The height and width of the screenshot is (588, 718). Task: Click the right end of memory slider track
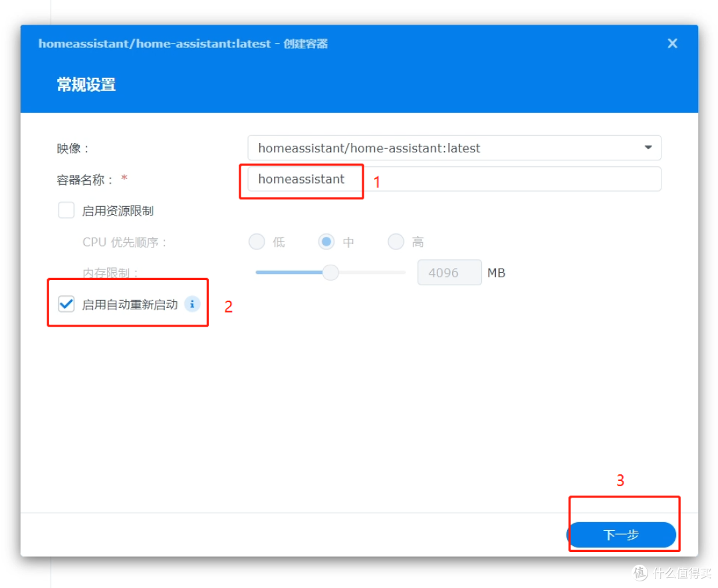tap(402, 273)
